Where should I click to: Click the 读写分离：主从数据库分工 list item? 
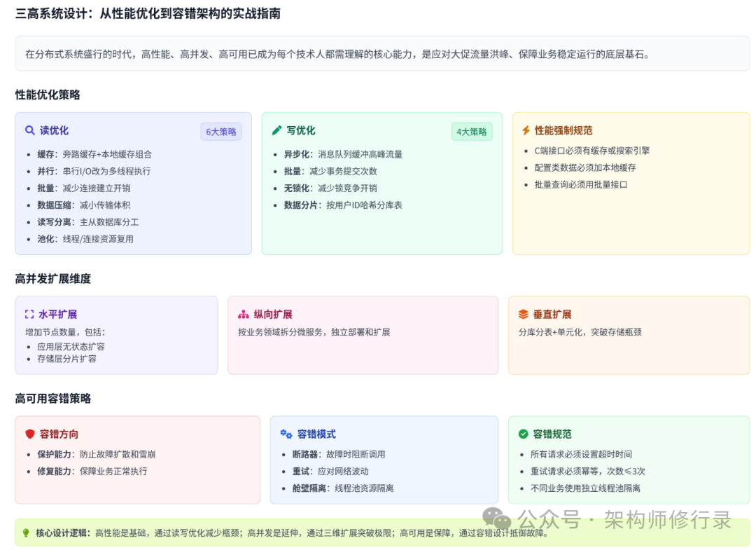(88, 222)
